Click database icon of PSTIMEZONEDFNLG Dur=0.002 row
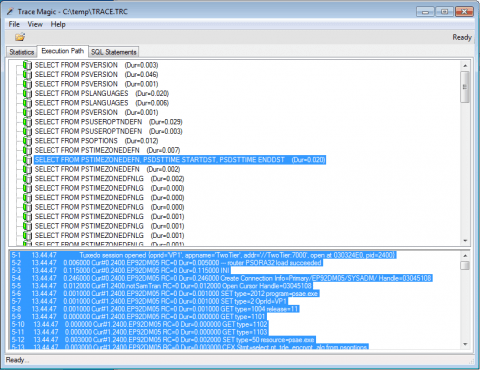This screenshot has height=370, width=480. [27, 179]
